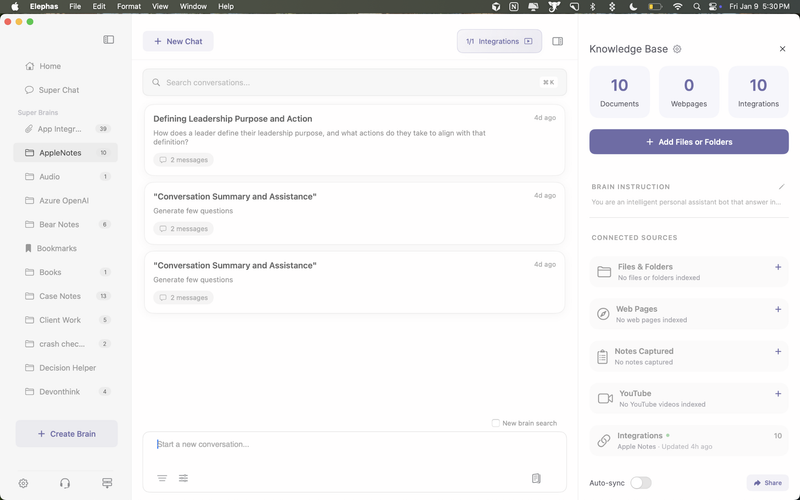Click the YouTube video camera icon
The height and width of the screenshot is (500, 800).
605,398
